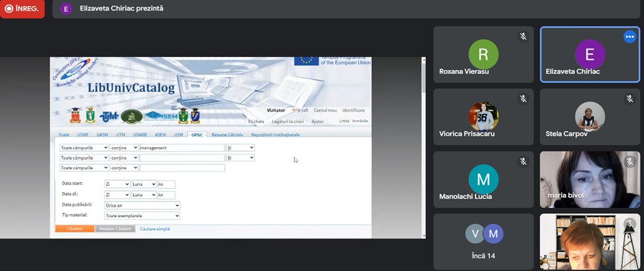
Task: Click Manolachi Lucia's muted microphone icon
Action: (523, 162)
